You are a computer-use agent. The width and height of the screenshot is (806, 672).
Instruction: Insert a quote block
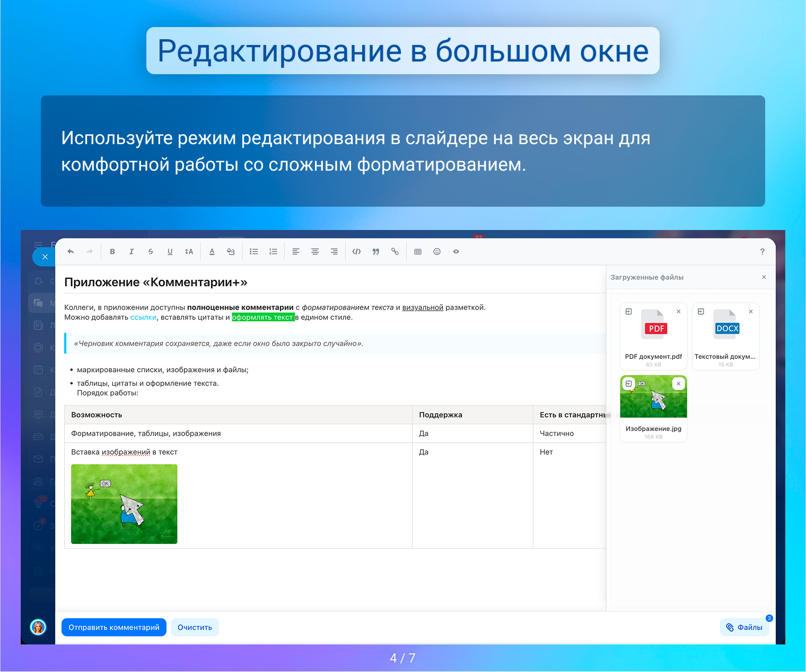pos(376,252)
